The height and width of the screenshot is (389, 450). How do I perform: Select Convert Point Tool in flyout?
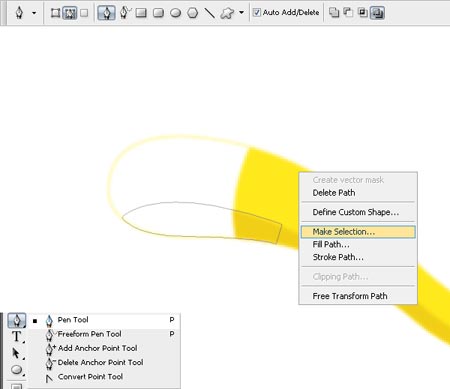[104, 377]
